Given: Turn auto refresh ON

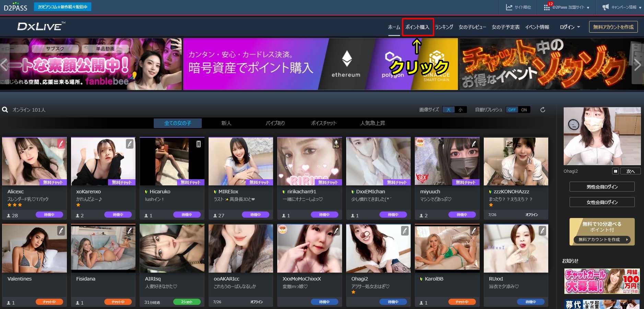Looking at the screenshot, I should (524, 110).
